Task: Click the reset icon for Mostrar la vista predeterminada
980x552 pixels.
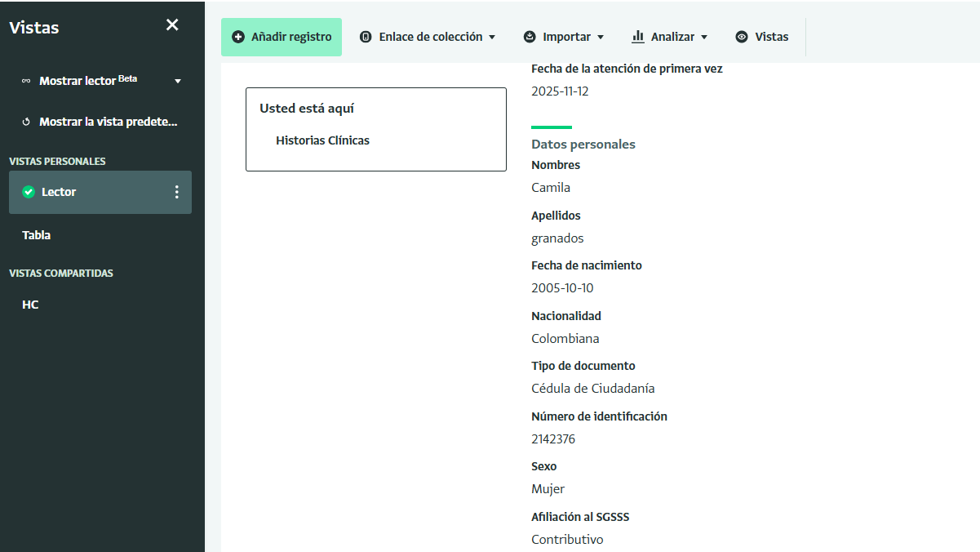Action: [x=26, y=122]
